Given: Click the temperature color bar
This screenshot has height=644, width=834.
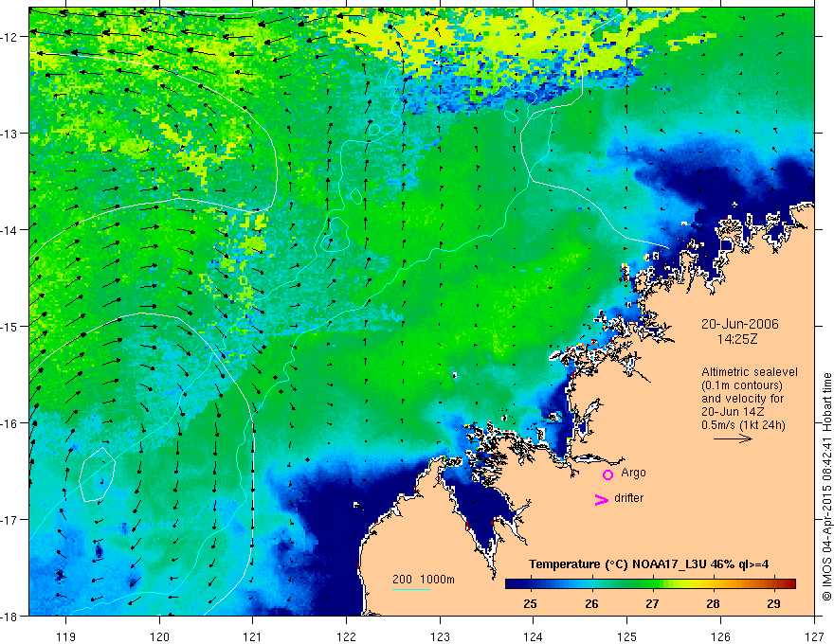Looking at the screenshot, I should point(650,583).
